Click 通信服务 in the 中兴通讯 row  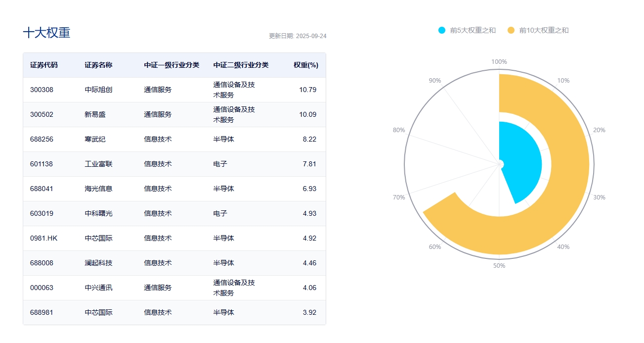(x=158, y=288)
